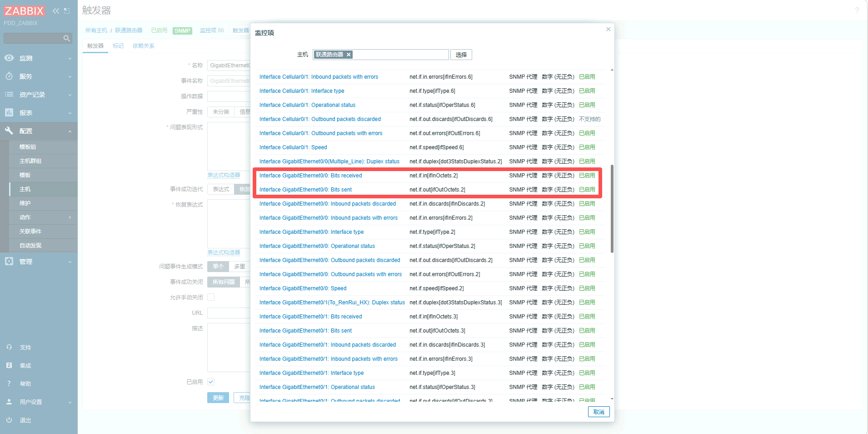Image resolution: width=868 pixels, height=434 pixels.
Task: Open the 主机群组 host groups menu item
Action: 30,161
